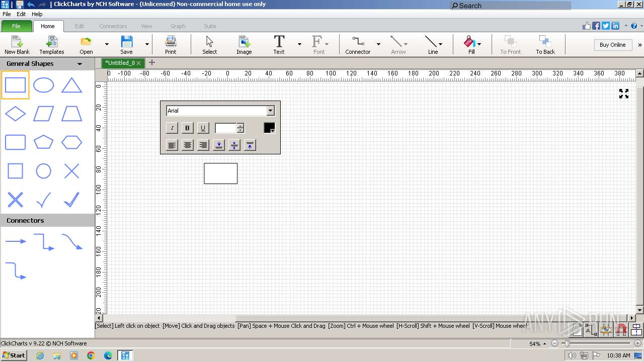
Task: Open Chrome from the taskbar
Action: 91,355
